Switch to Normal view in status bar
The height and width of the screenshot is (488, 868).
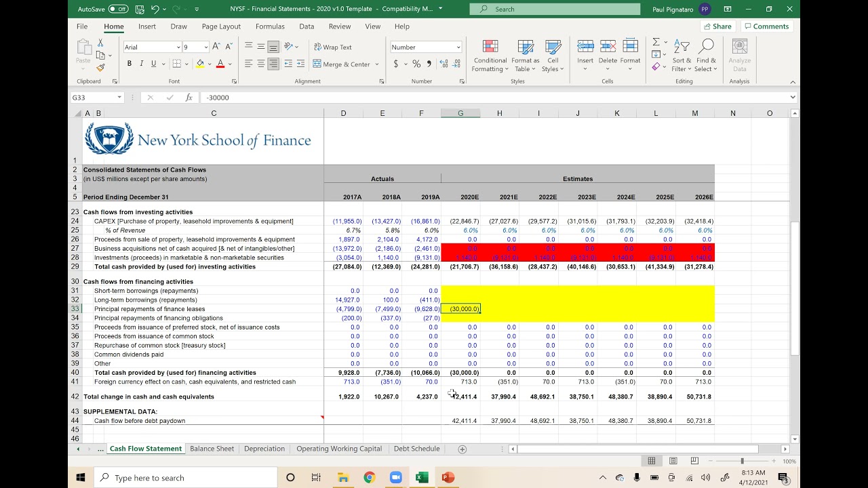[x=651, y=461]
